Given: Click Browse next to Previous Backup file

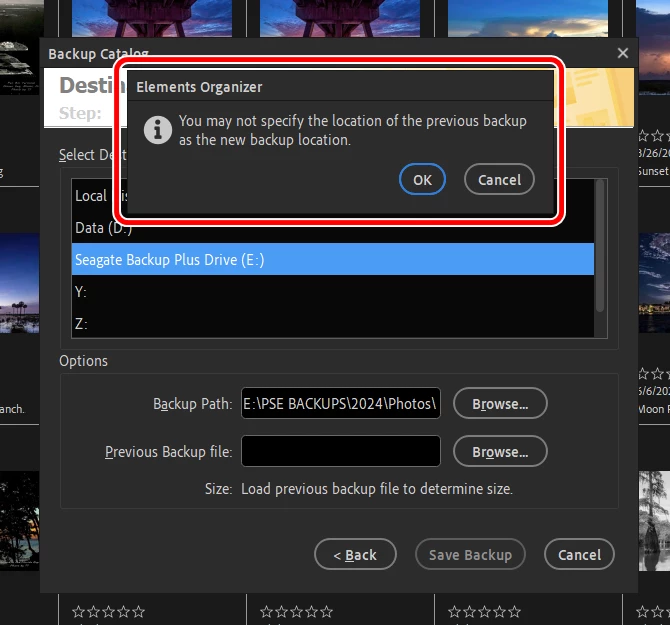Looking at the screenshot, I should point(500,451).
